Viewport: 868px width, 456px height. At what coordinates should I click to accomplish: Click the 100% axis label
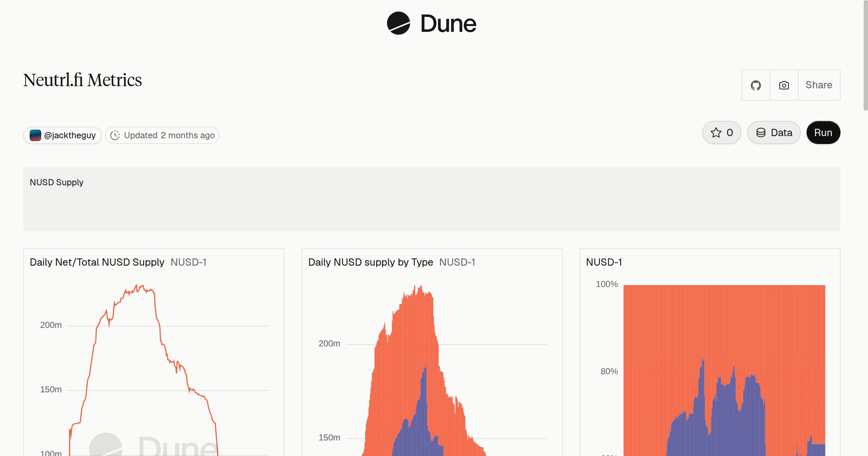tap(607, 284)
